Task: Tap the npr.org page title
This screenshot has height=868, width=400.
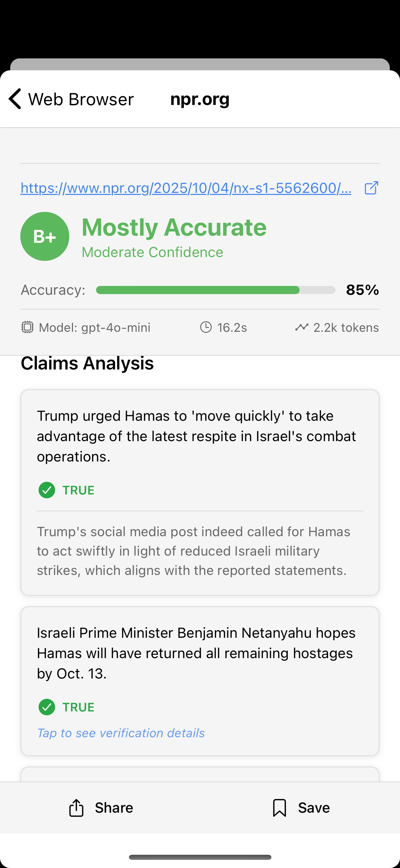Action: pos(200,99)
